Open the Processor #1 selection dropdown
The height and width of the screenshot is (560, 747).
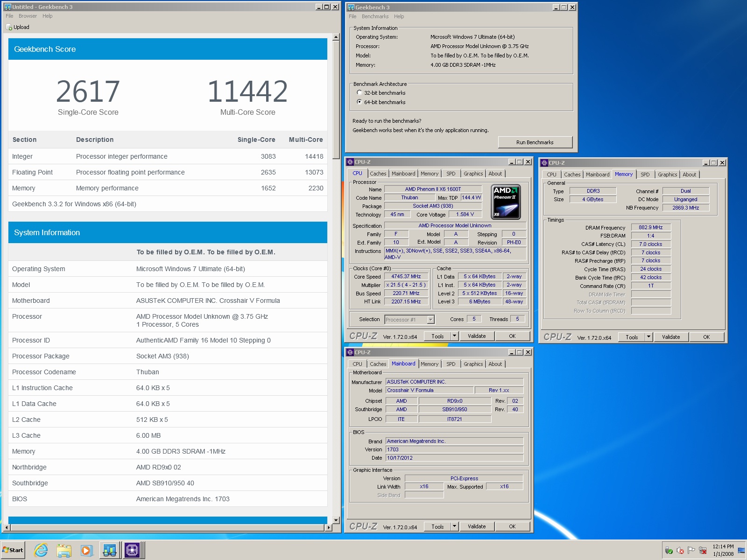(x=431, y=320)
